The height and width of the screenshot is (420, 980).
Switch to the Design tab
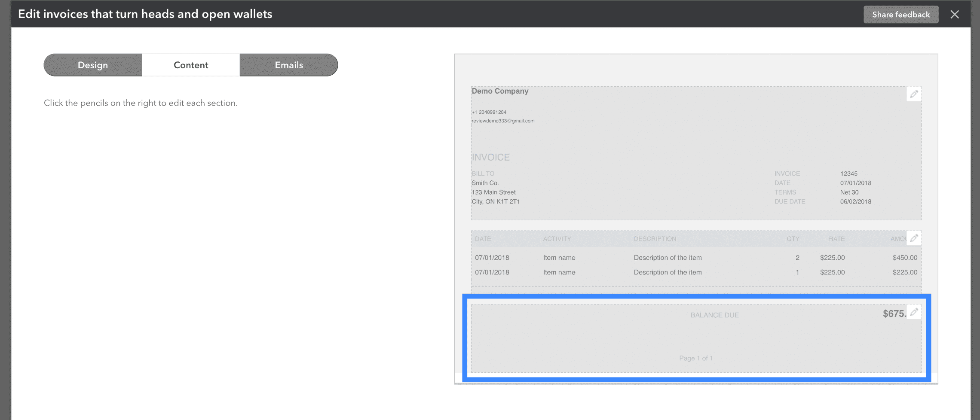coord(92,65)
